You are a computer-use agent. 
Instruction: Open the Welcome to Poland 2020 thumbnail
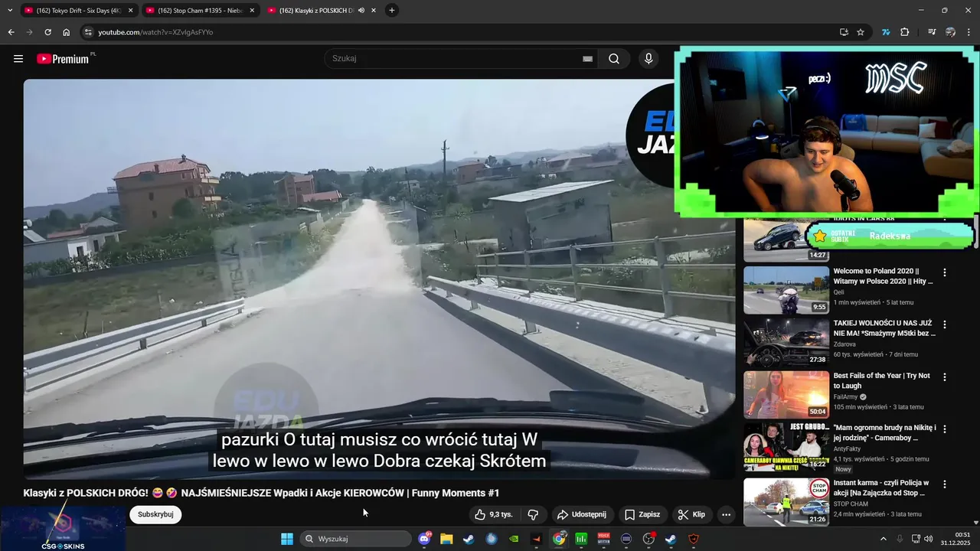tap(786, 290)
